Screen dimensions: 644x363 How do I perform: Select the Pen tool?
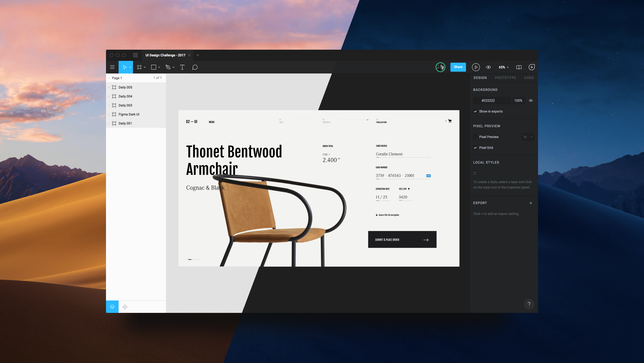point(168,67)
